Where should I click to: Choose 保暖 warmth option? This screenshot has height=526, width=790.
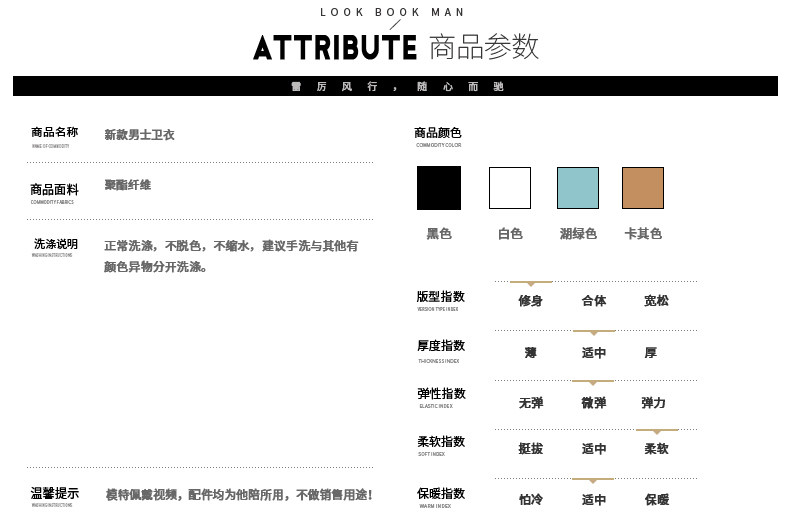pos(656,500)
